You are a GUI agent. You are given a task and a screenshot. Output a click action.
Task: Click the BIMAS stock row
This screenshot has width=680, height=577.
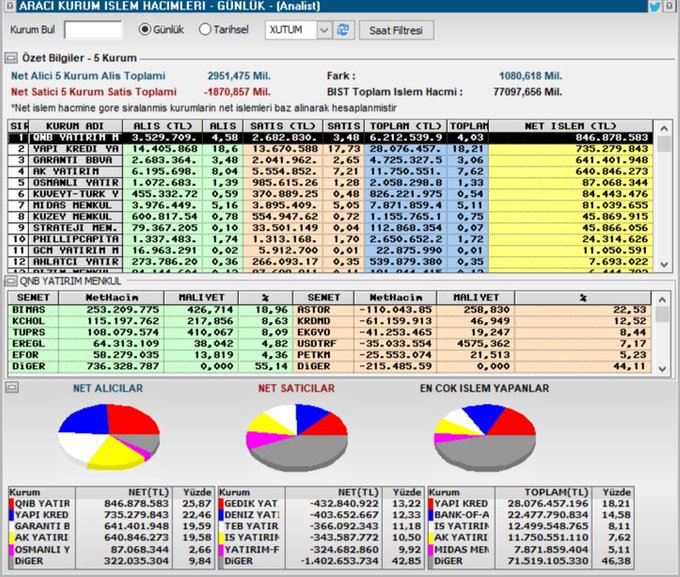[x=150, y=310]
